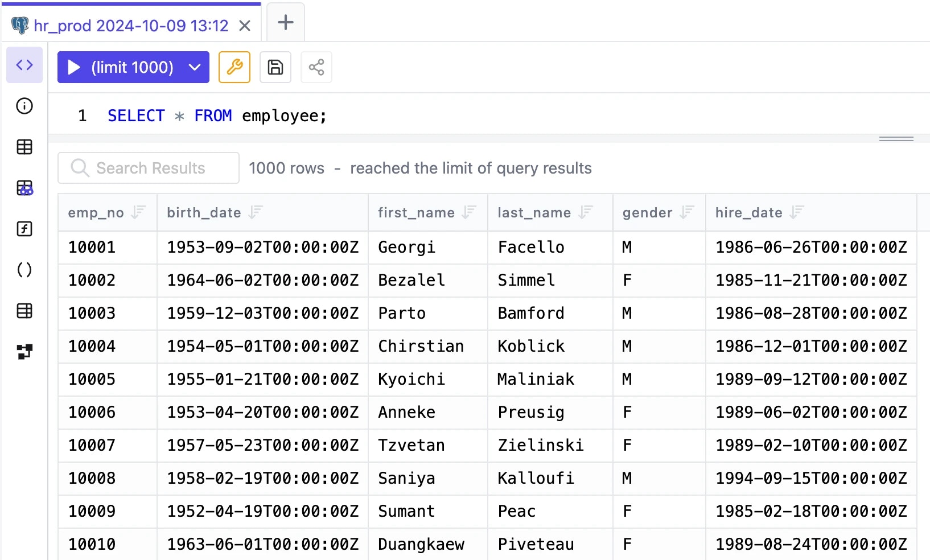Open the schema diagram icon in sidebar
Screen dimensions: 930x560
tap(24, 352)
